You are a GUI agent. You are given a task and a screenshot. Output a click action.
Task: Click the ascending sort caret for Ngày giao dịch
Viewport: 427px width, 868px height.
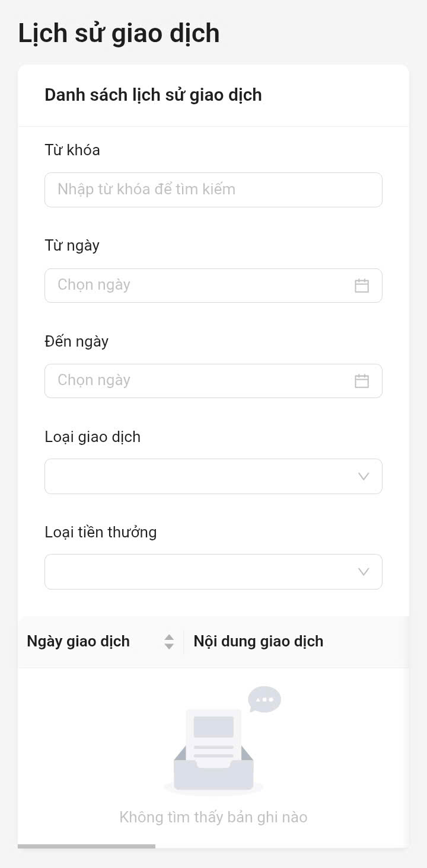[169, 638]
